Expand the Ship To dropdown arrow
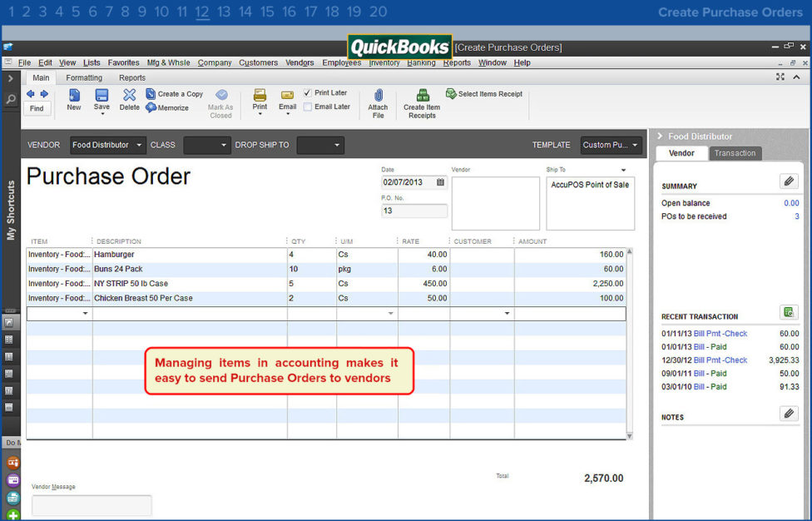Screen dimensions: 812x521 623,170
